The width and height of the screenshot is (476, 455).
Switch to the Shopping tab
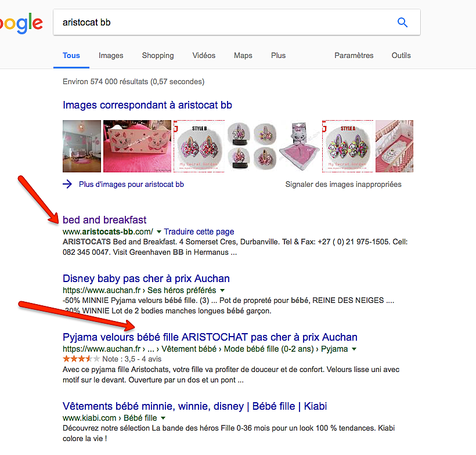(x=158, y=56)
